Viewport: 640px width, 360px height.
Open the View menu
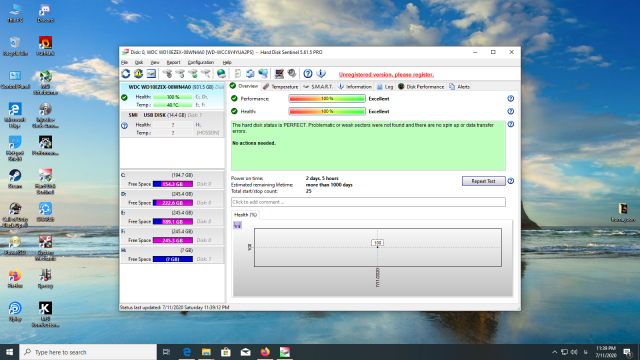155,62
